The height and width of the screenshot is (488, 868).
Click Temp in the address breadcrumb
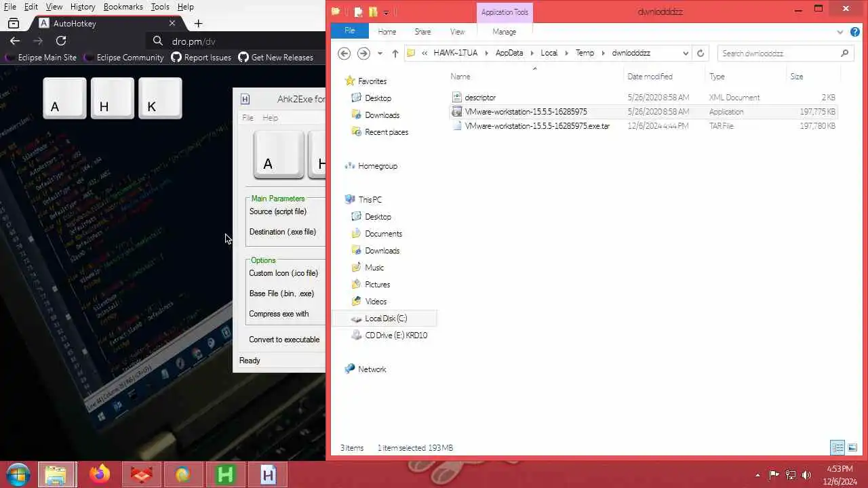point(585,53)
